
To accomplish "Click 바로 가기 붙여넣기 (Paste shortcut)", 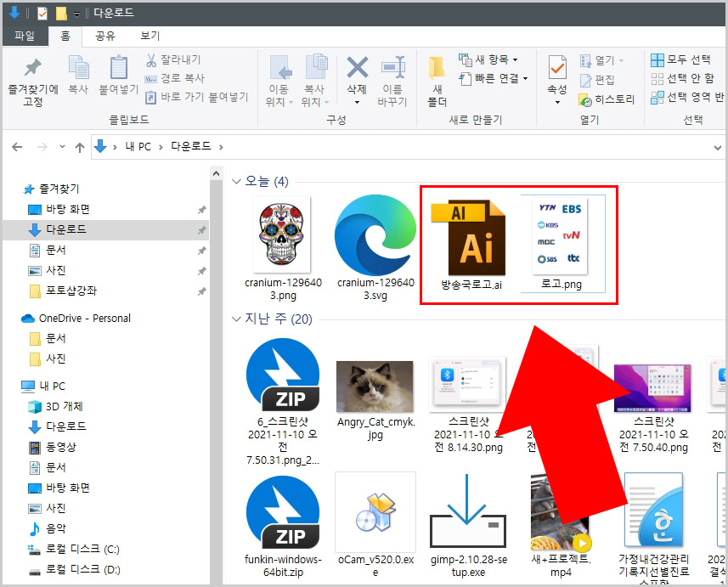I will tap(197, 97).
